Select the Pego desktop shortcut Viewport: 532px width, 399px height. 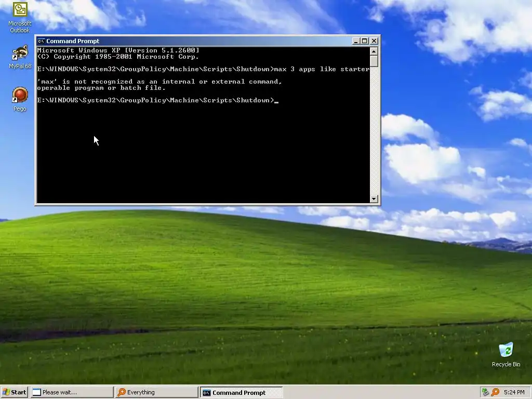pos(20,99)
